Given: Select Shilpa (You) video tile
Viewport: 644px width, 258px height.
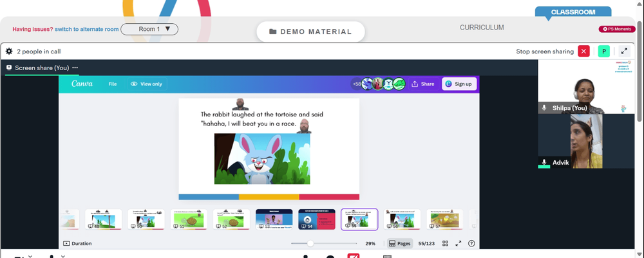Looking at the screenshot, I should [x=587, y=87].
